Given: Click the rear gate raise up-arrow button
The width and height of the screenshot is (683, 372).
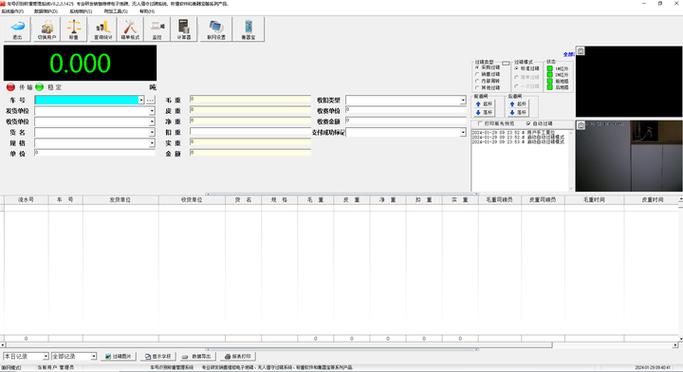Looking at the screenshot, I should (517, 104).
